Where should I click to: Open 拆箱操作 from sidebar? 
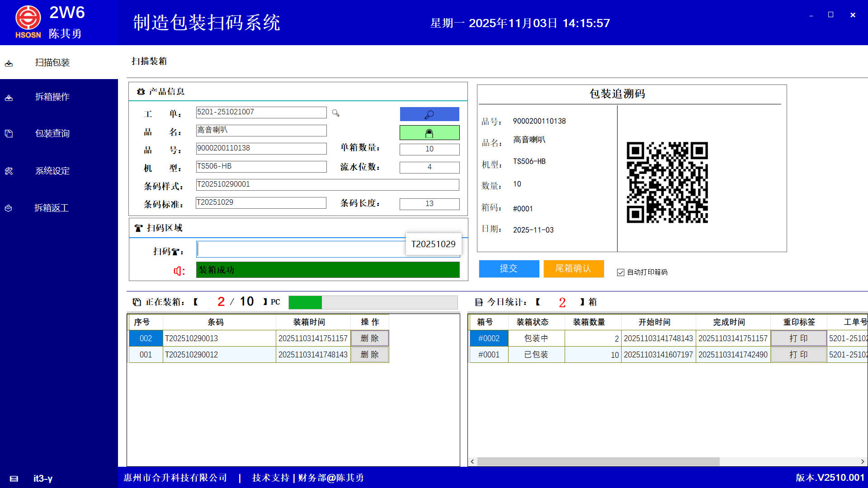[x=52, y=97]
